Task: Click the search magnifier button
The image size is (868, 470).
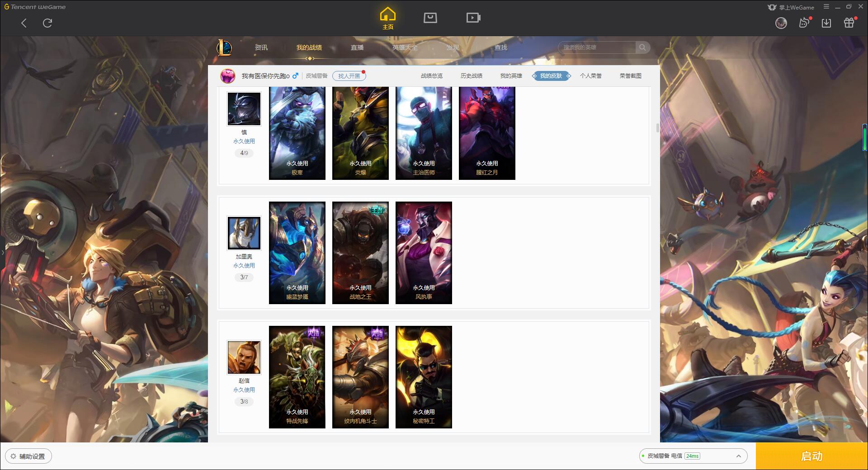Action: pos(642,47)
